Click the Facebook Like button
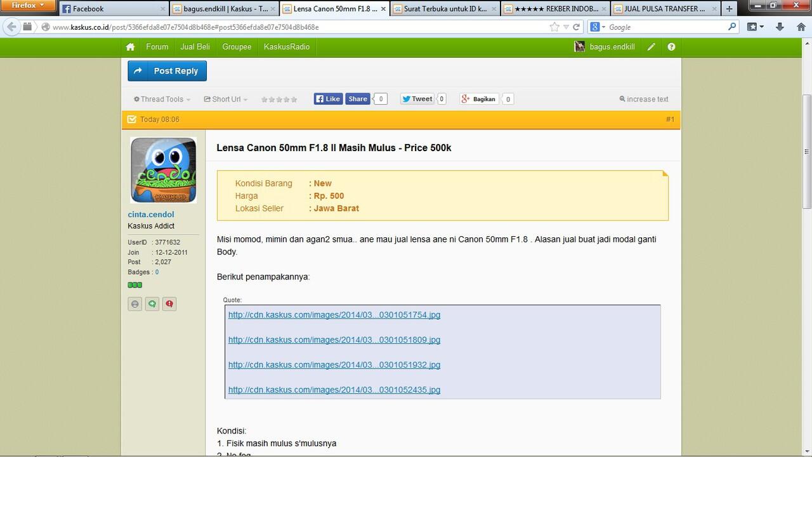 pyautogui.click(x=328, y=99)
